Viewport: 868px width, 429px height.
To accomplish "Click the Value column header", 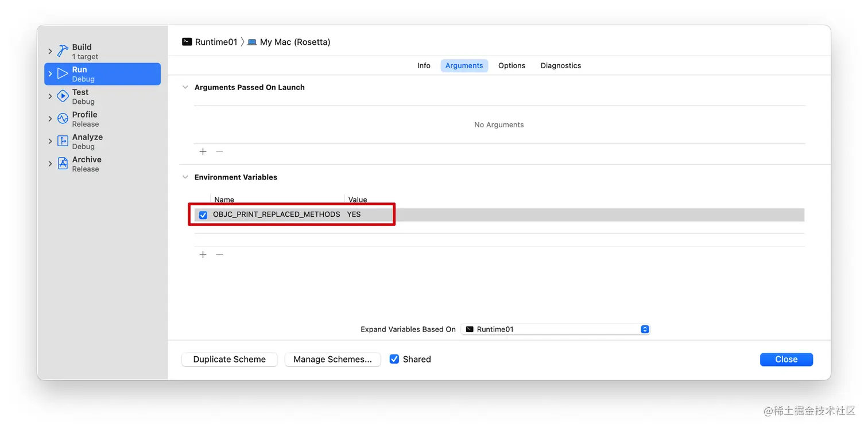I will (x=358, y=200).
